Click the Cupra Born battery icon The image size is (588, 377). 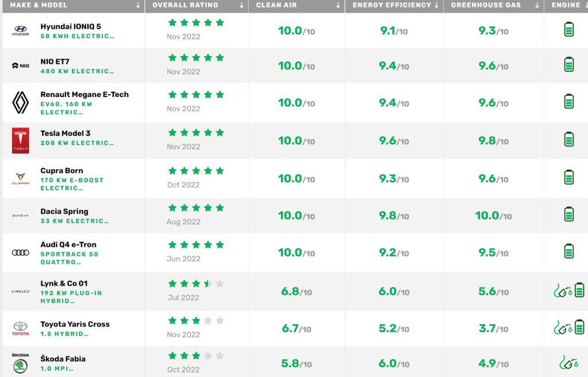569,177
